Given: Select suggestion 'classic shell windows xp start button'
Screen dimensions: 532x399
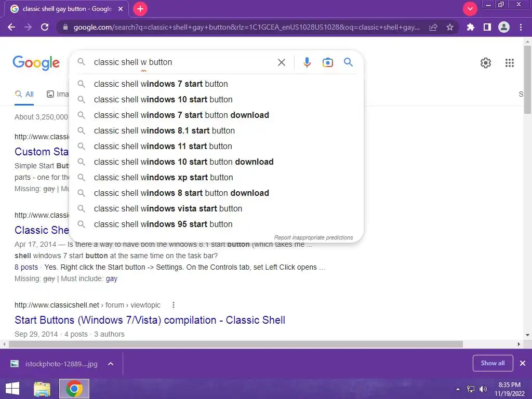Looking at the screenshot, I should (x=217, y=178).
